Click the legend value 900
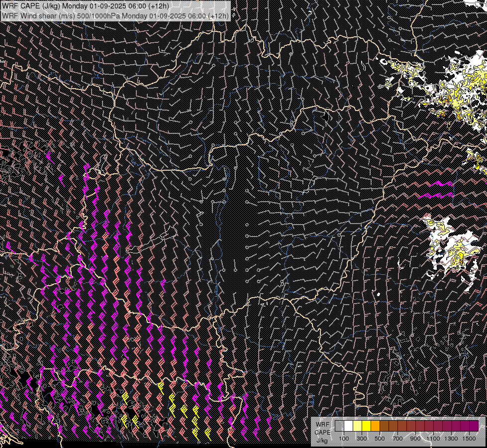This screenshot has height=448, width=487. [x=415, y=439]
